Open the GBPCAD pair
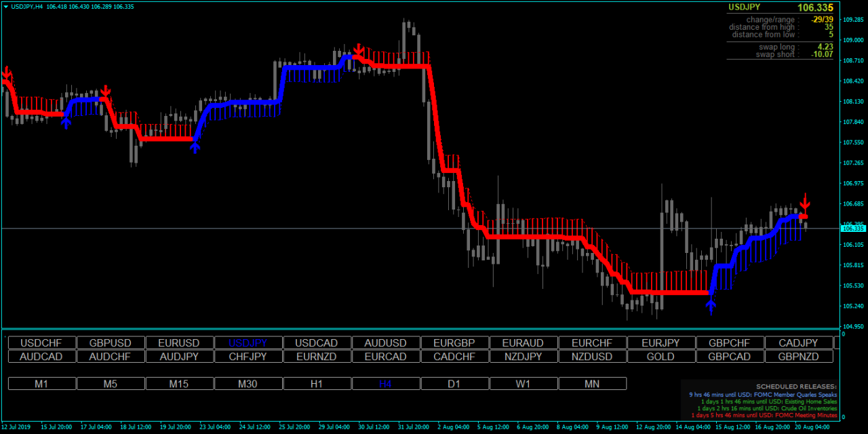This screenshot has height=434, width=868. (730, 357)
